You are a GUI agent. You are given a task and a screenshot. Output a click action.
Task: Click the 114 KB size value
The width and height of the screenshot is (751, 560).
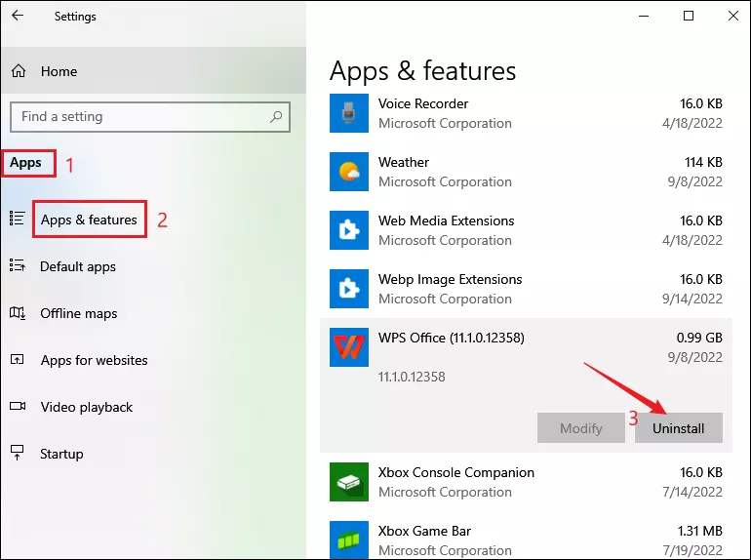pyautogui.click(x=703, y=162)
